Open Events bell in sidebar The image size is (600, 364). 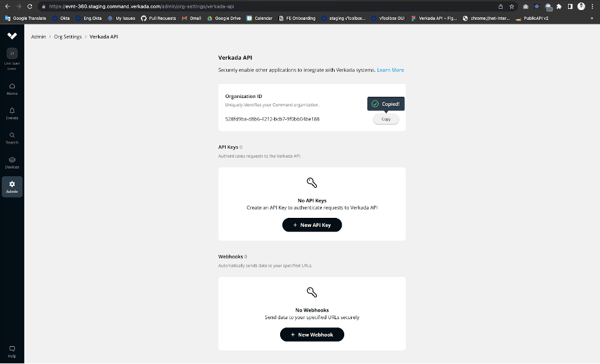(12, 113)
